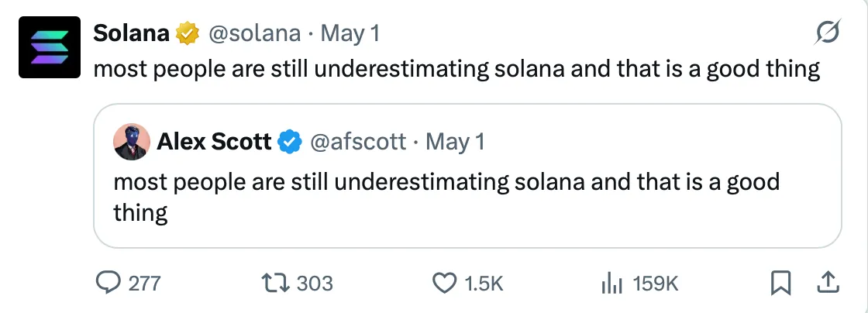This screenshot has height=313, width=868.
Task: Open the @afscott handle link
Action: 358,142
